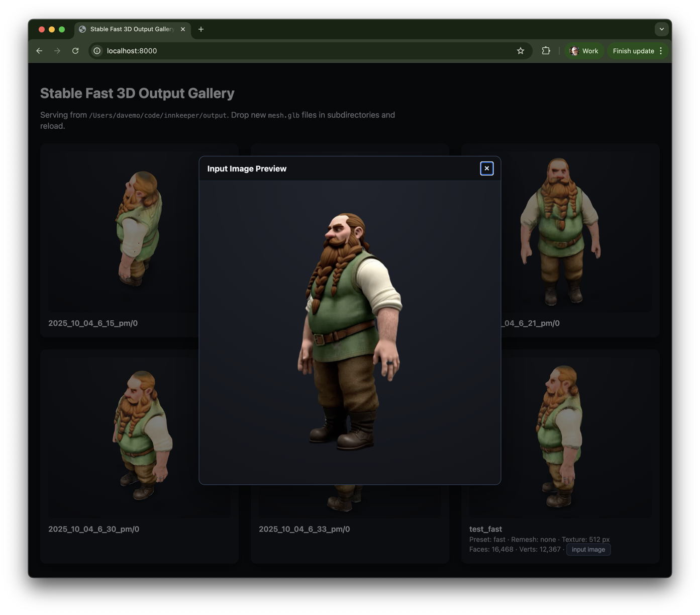
Task: Click the Finish update button
Action: coord(633,51)
